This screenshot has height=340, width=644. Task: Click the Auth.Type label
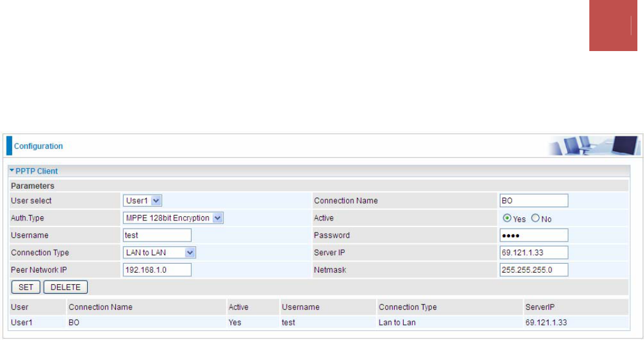pos(27,218)
